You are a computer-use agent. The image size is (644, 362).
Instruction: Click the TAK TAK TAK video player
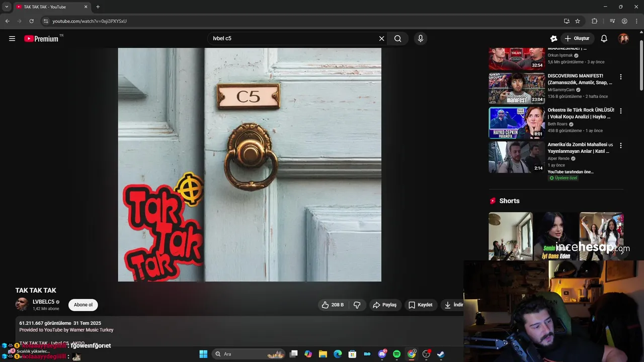point(250,165)
